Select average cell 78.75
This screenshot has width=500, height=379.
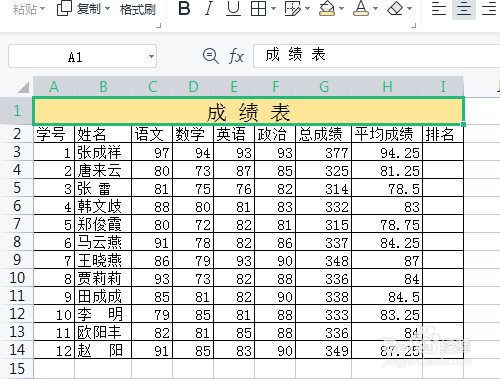click(387, 224)
